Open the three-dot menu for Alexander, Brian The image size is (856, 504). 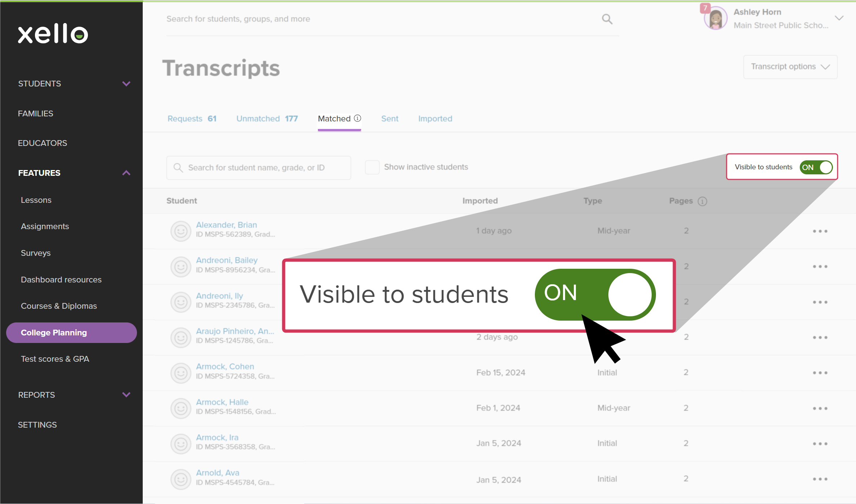[x=820, y=231]
